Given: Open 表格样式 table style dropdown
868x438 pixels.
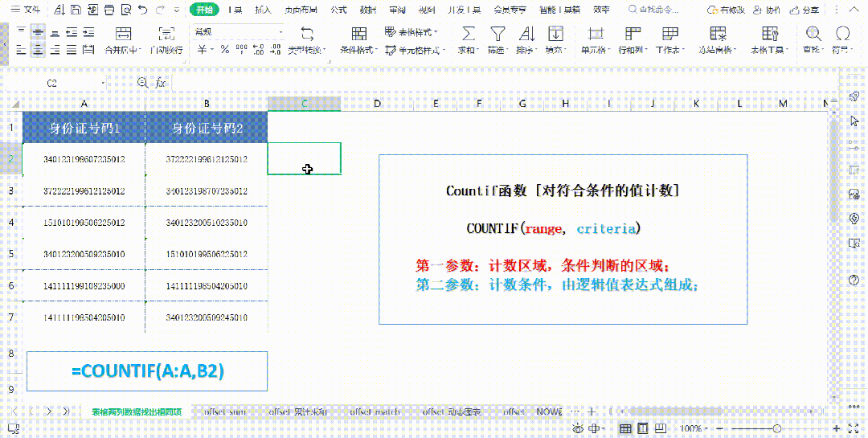Looking at the screenshot, I should pos(411,32).
